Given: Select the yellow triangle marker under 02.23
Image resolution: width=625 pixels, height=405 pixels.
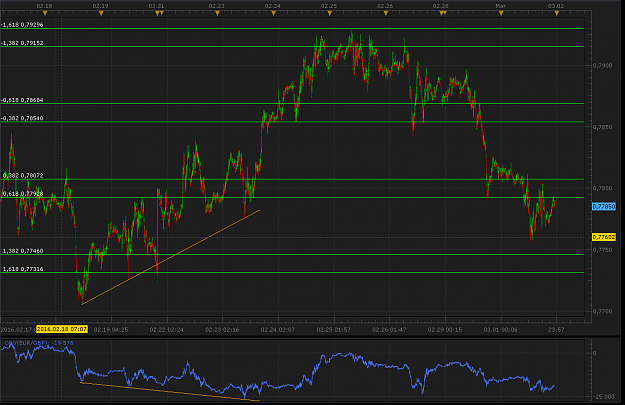Looking at the screenshot, I should pos(217,14).
